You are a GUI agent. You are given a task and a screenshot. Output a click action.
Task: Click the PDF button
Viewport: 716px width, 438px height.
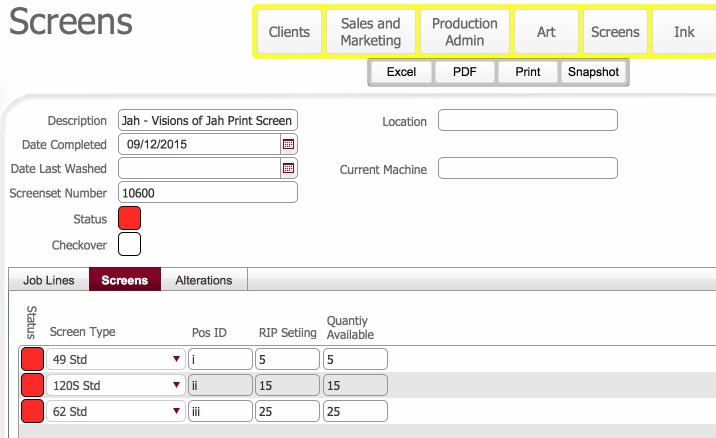465,72
